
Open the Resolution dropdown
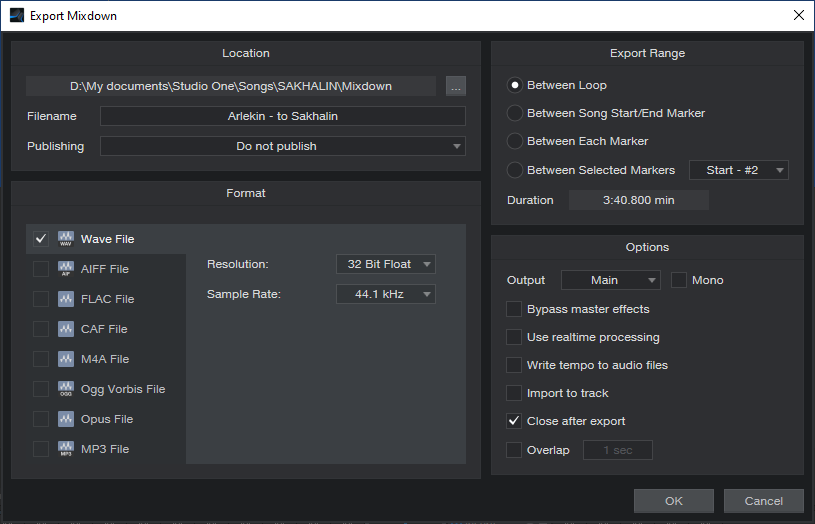point(386,264)
